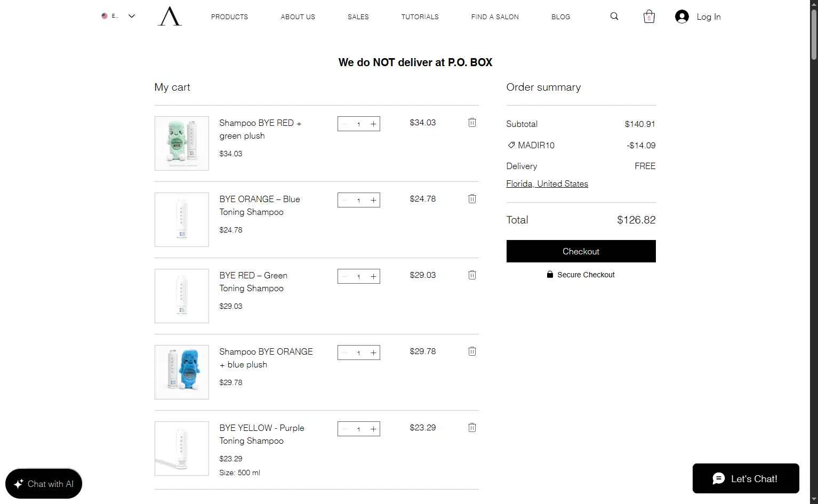Increase quantity of BYE ORANGE Blue Toning Shampoo
818x504 pixels.
pyautogui.click(x=373, y=200)
